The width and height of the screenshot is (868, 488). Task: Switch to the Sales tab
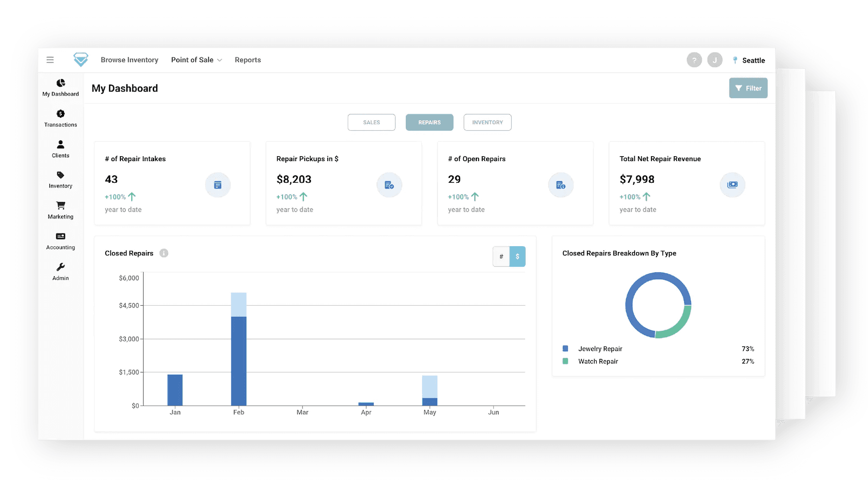pyautogui.click(x=372, y=123)
